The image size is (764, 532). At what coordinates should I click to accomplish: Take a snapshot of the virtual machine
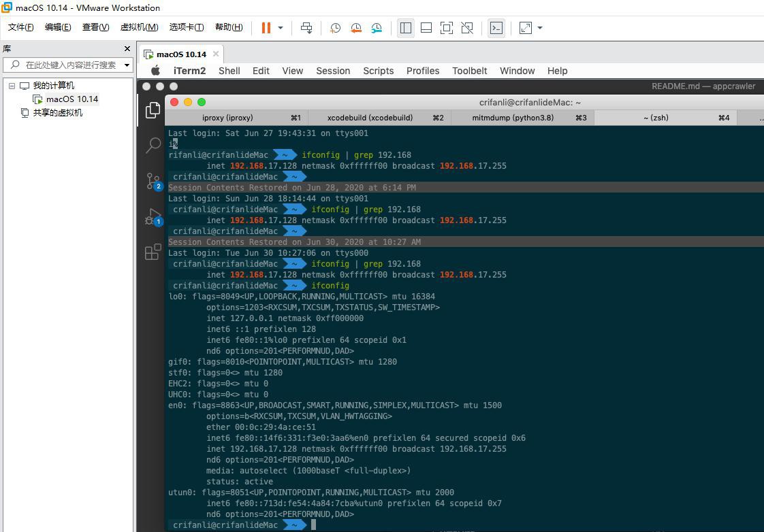[x=335, y=28]
